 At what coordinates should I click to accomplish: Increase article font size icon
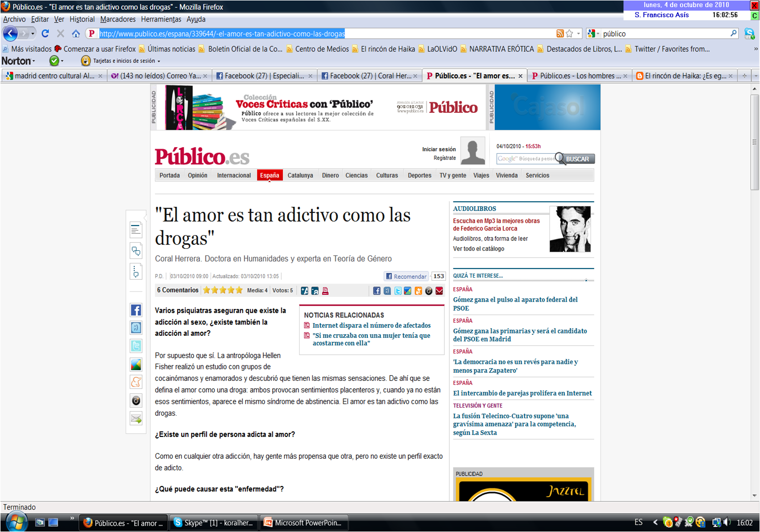305,291
